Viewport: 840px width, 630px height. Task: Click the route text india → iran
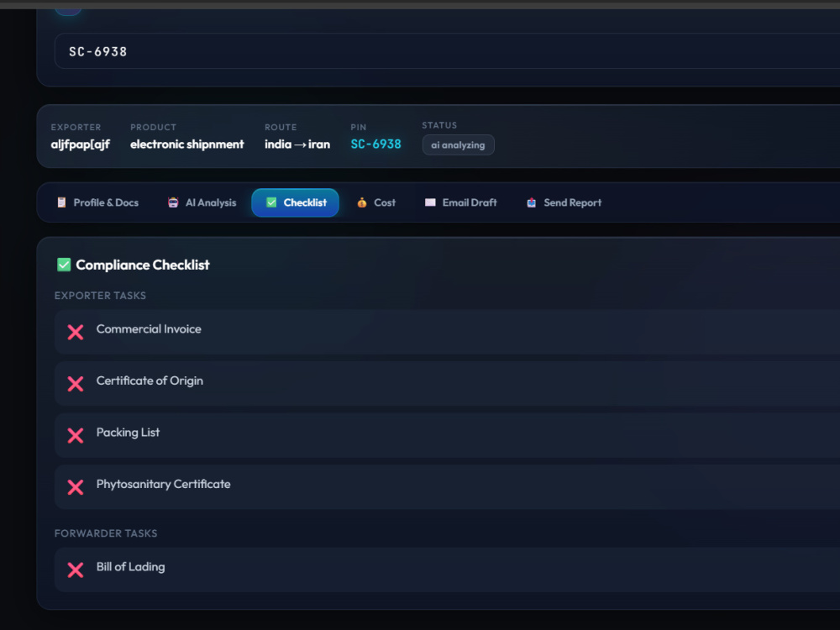pyautogui.click(x=297, y=144)
